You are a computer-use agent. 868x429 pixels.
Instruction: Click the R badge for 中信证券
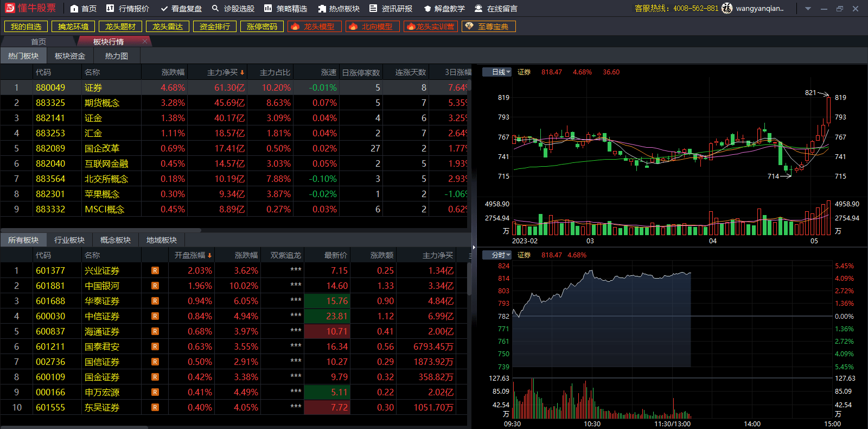click(155, 316)
